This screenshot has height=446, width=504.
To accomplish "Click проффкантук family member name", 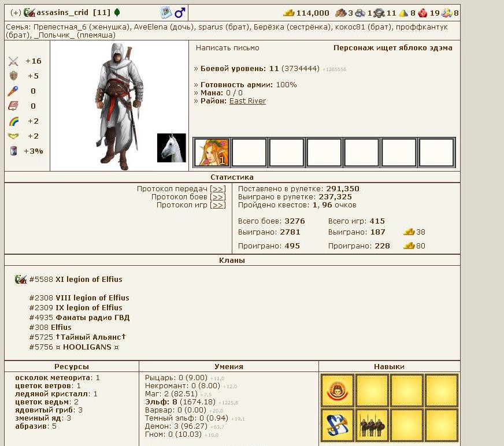I will click(422, 27).
